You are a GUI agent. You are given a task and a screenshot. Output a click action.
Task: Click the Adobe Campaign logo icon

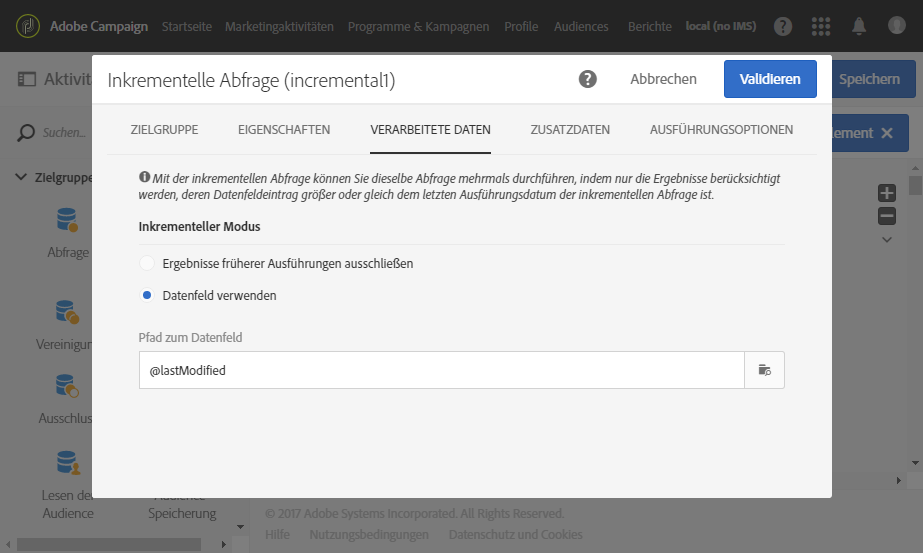click(28, 26)
